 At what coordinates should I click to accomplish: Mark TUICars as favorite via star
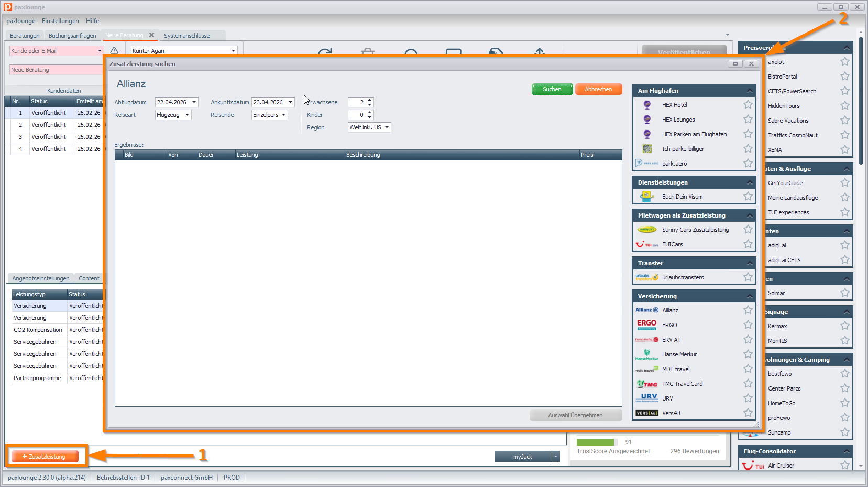[x=748, y=244]
